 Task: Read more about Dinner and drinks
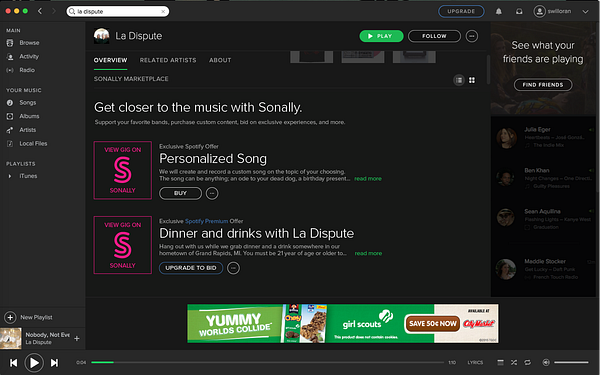point(368,253)
